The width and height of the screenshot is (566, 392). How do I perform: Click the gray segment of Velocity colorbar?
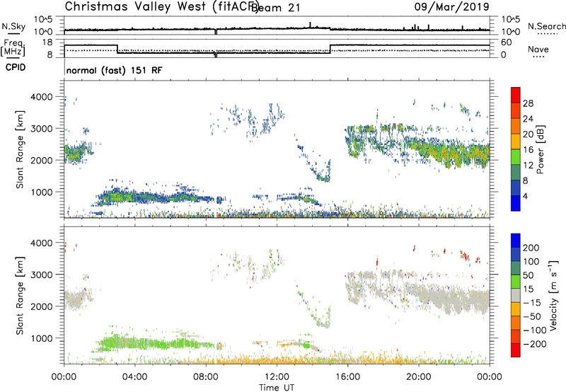click(516, 296)
